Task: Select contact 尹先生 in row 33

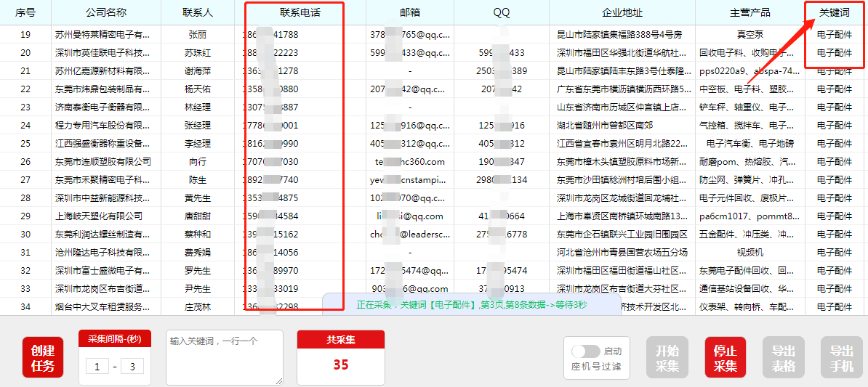Action: click(x=198, y=288)
